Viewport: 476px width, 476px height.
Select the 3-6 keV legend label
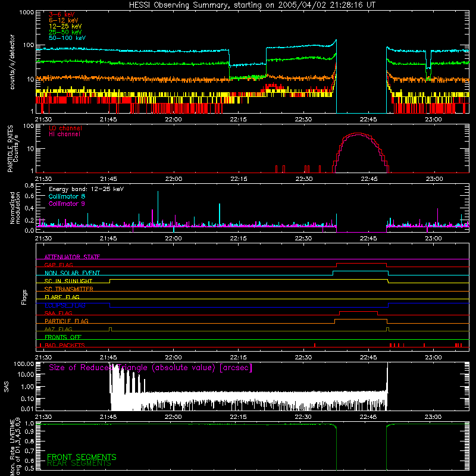(x=62, y=14)
